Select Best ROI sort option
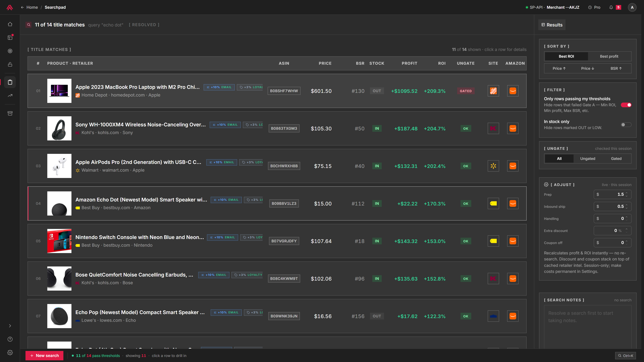Viewport: 644px width, 362px height. click(x=566, y=56)
